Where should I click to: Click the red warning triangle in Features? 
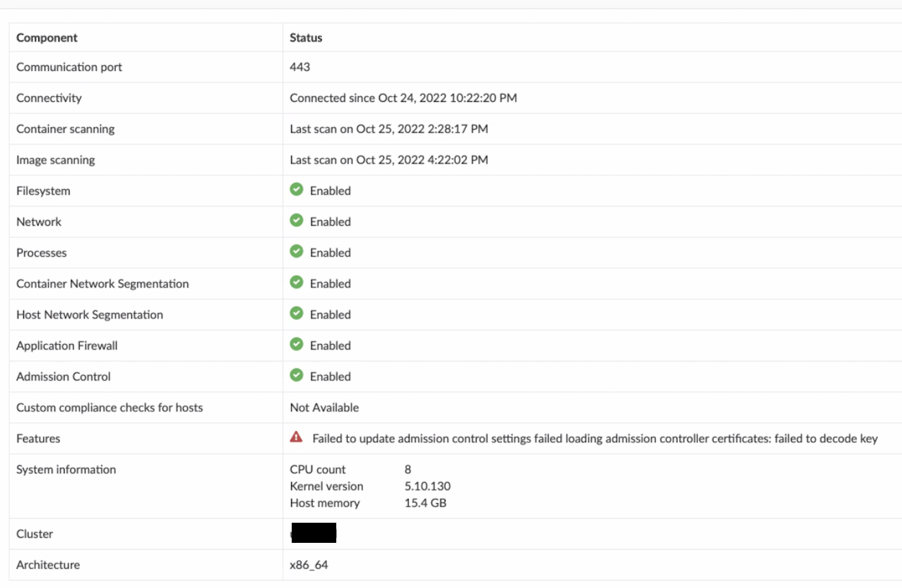(x=296, y=437)
